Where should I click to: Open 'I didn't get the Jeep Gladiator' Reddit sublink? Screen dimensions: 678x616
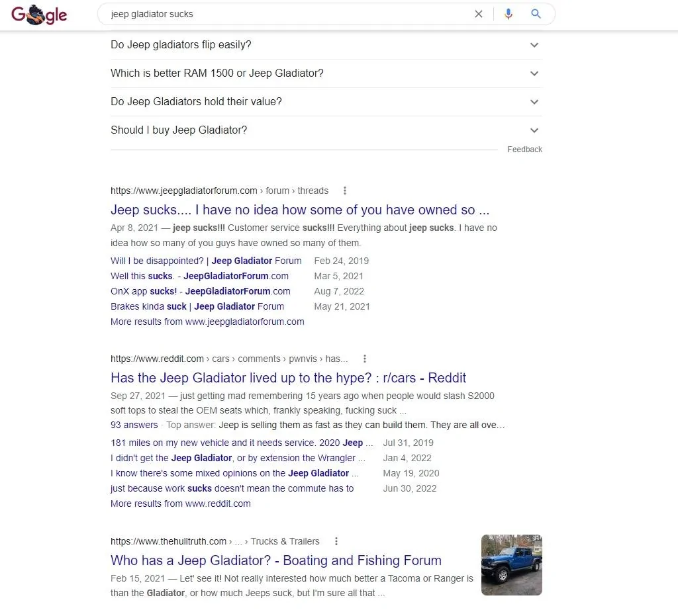point(238,458)
